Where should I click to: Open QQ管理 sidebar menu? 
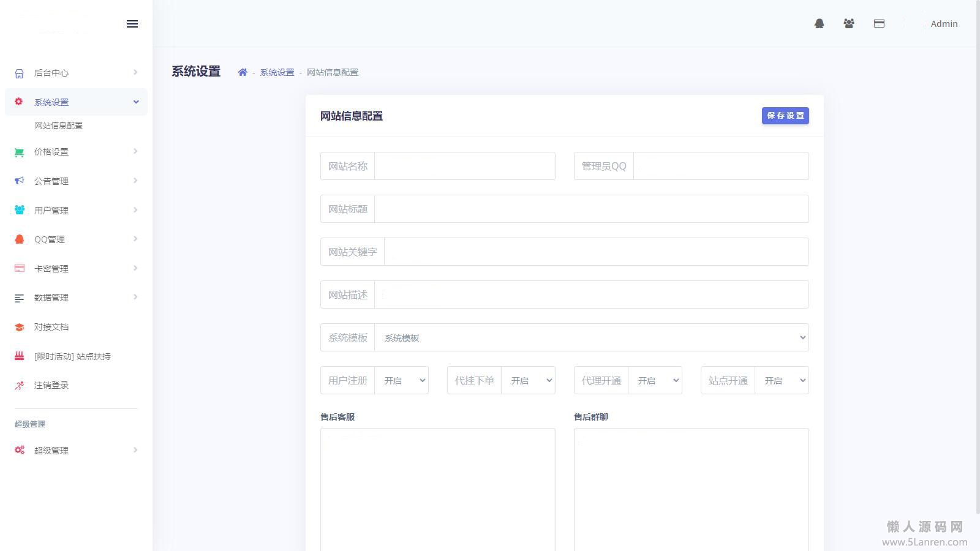(x=76, y=239)
